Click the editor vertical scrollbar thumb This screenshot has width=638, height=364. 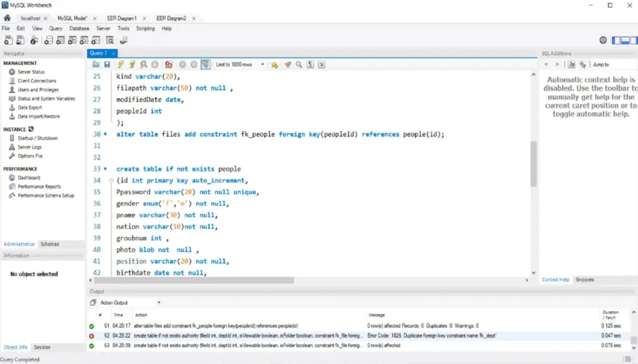[533, 164]
